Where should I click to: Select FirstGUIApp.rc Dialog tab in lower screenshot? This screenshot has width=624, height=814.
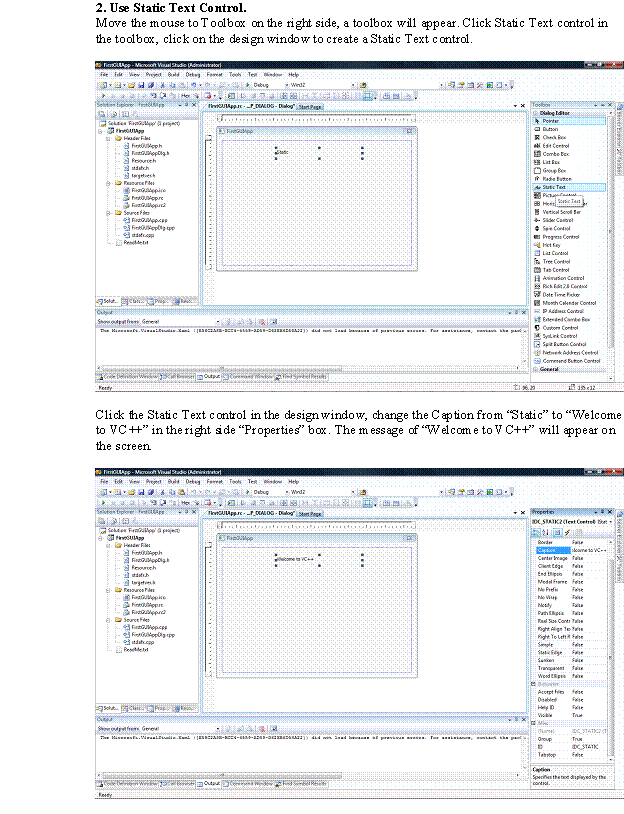[x=251, y=513]
